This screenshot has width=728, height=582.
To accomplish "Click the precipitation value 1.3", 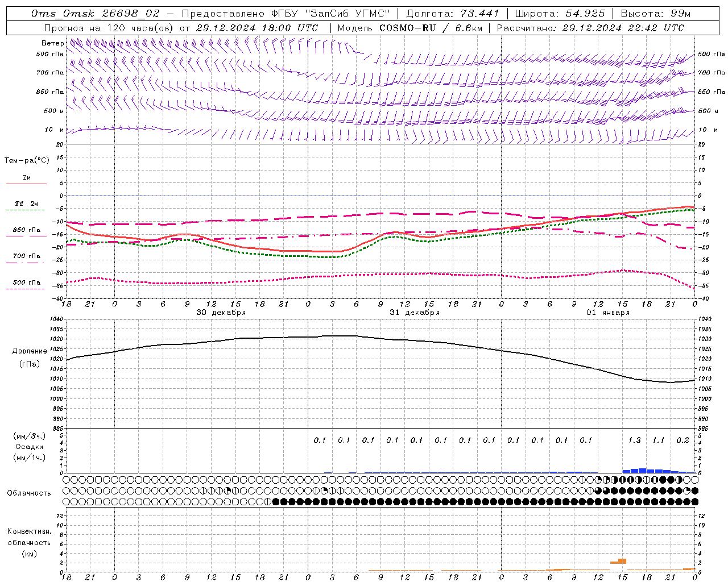I will tap(634, 440).
